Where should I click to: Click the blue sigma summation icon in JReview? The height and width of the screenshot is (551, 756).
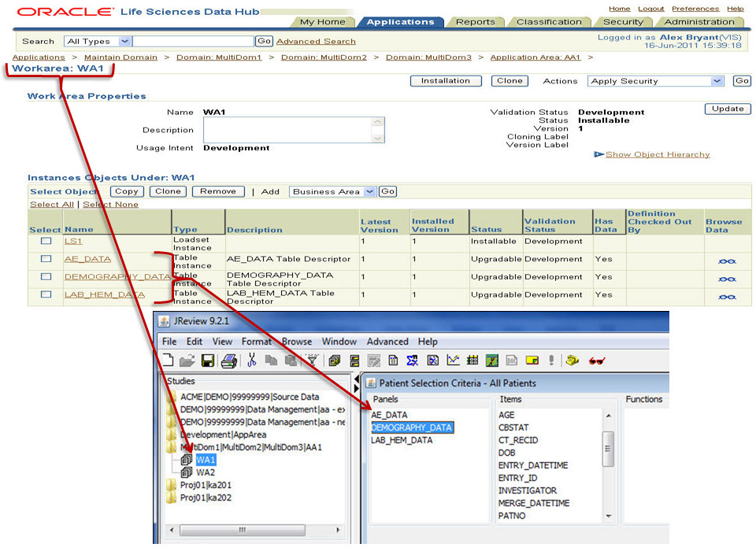[412, 360]
